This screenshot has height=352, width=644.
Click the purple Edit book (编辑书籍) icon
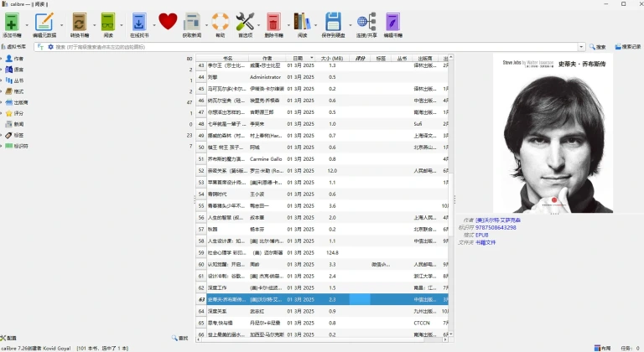[x=392, y=22]
